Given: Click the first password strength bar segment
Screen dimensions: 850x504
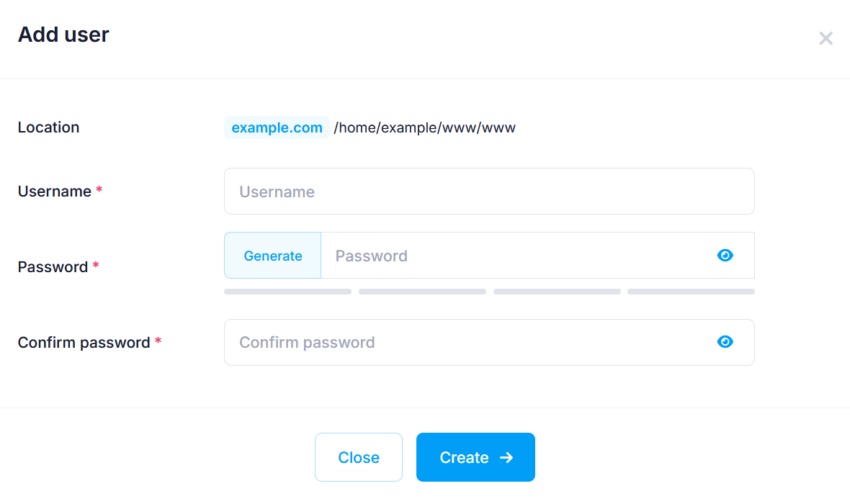Looking at the screenshot, I should [287, 291].
